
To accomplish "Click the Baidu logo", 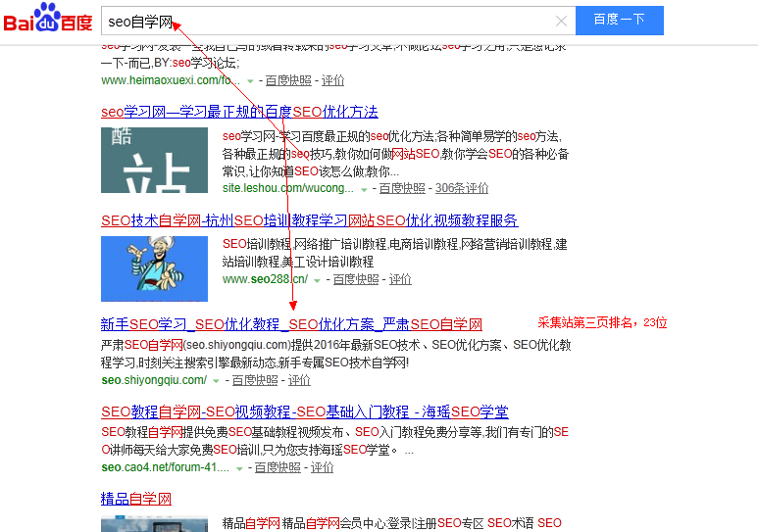I will [x=47, y=19].
